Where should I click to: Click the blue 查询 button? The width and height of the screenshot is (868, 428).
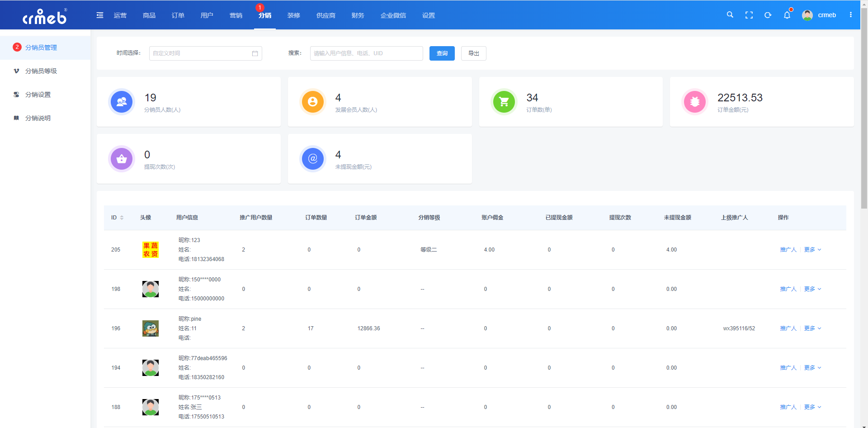click(442, 53)
